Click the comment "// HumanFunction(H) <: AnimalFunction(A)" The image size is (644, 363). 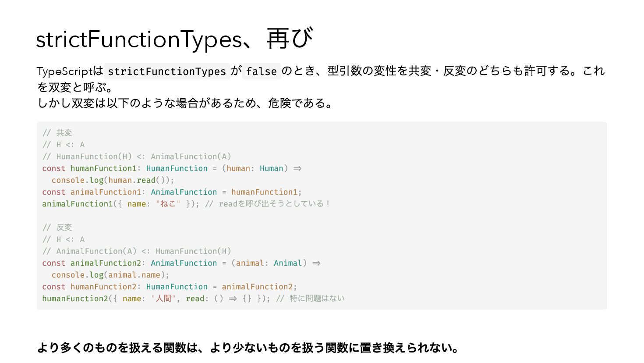coord(137,157)
